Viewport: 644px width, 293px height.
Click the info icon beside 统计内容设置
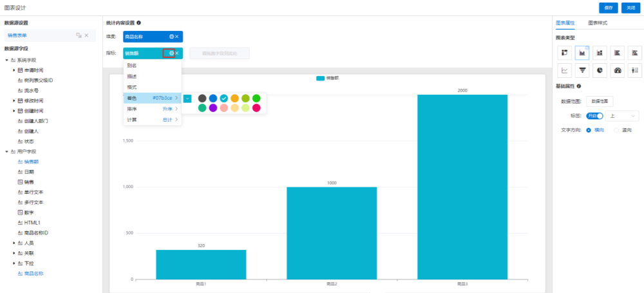139,23
